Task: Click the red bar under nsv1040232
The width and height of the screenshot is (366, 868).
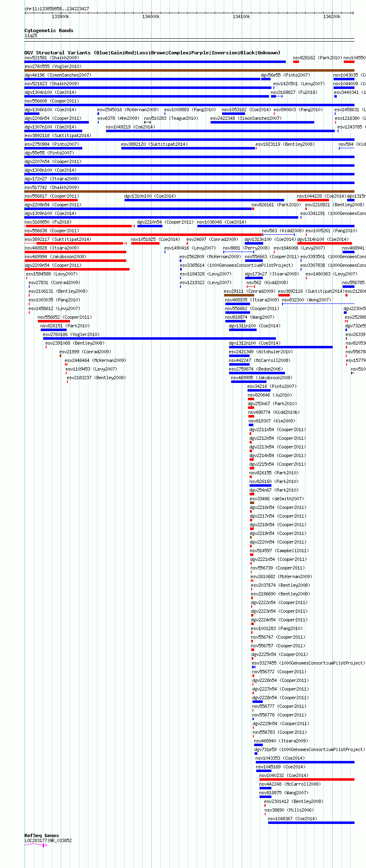Action: coord(307,779)
